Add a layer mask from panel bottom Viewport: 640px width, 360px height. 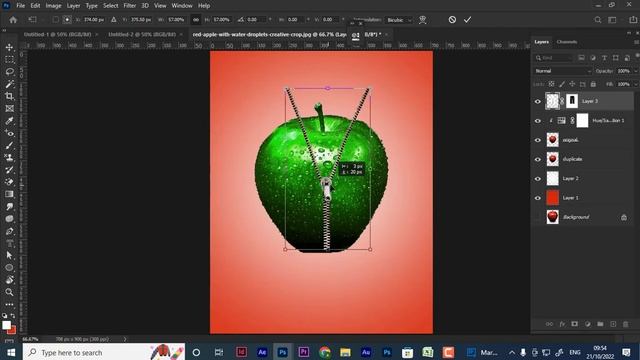point(575,324)
